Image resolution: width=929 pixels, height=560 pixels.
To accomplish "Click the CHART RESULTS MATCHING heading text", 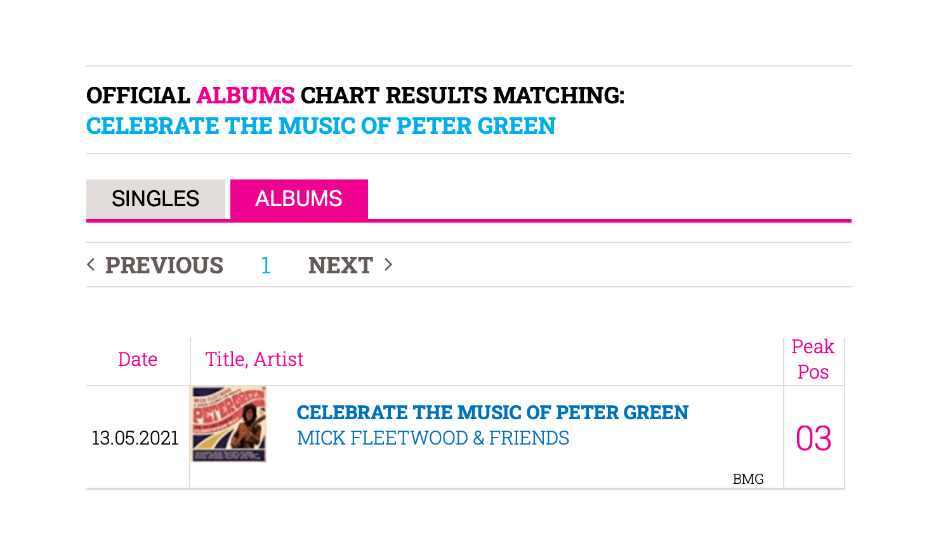I will 463,95.
